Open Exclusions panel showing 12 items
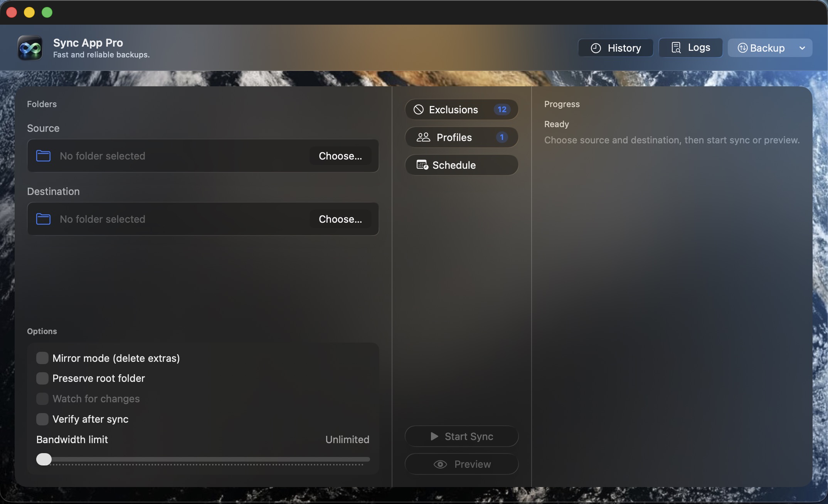Screen dimensions: 828x504 pos(461,110)
